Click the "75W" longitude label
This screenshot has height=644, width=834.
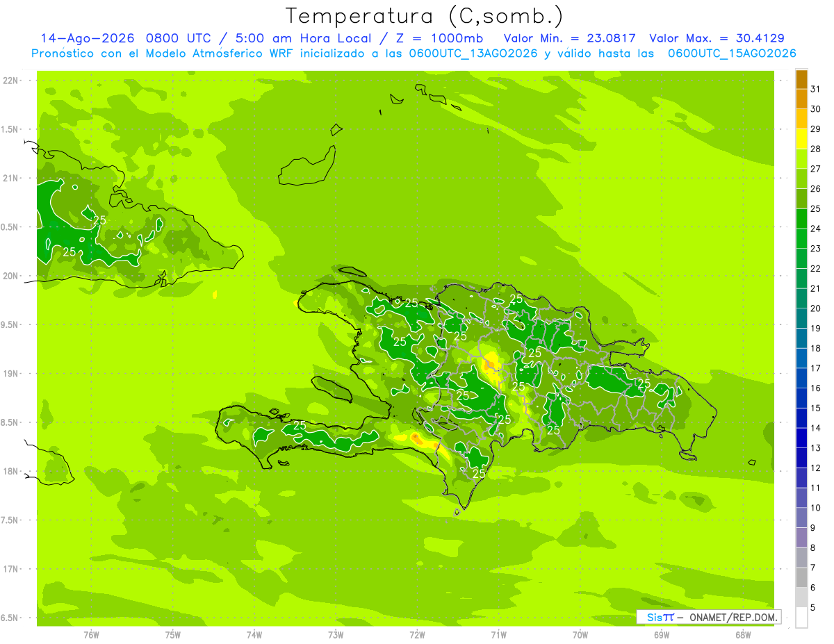tap(173, 634)
